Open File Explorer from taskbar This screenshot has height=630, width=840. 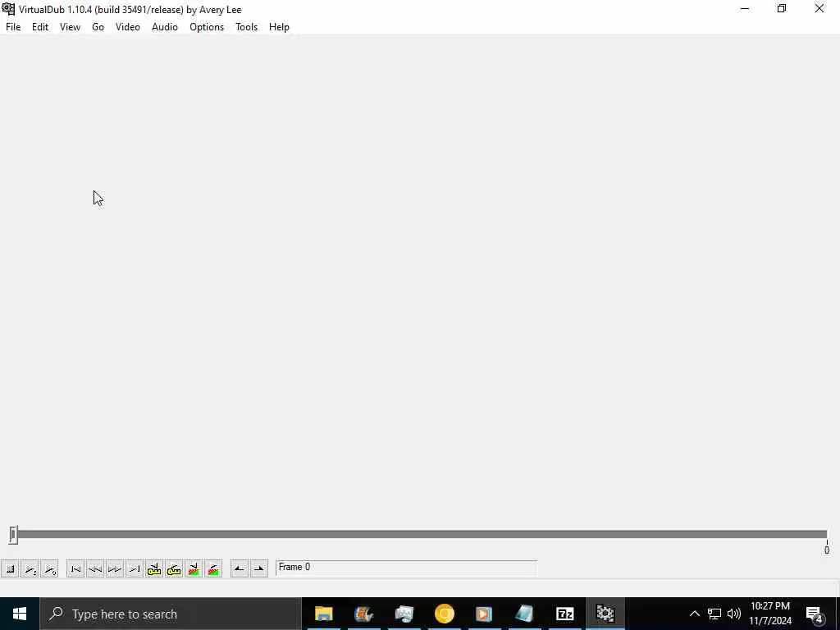click(x=323, y=614)
